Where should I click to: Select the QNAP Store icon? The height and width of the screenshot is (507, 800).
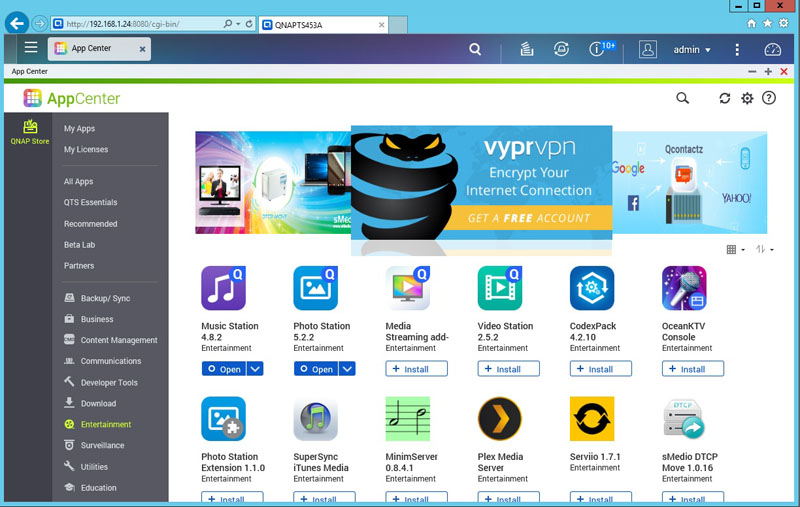tap(30, 132)
